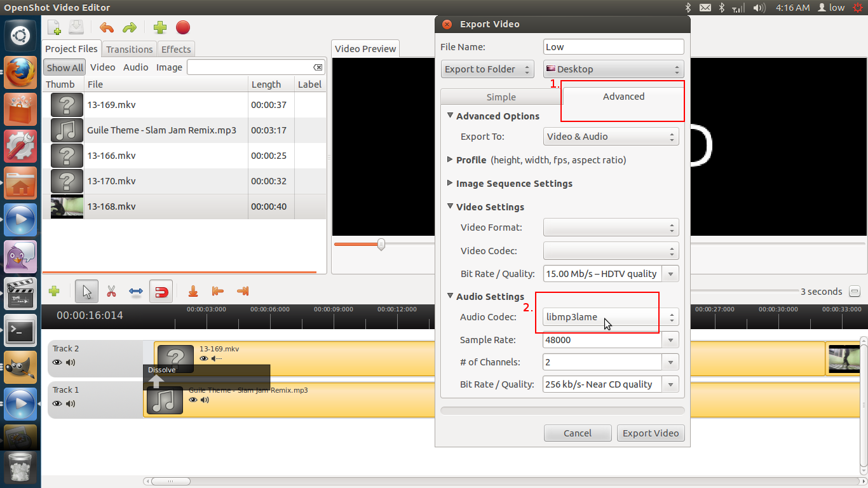Jump to previous marker icon
Screen dimensions: 868x488
click(217, 291)
